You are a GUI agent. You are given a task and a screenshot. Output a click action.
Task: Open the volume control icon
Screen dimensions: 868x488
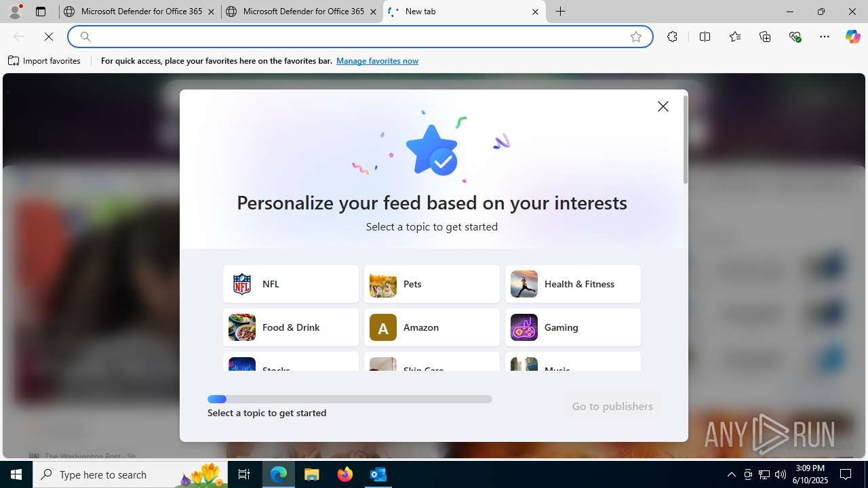[x=781, y=474]
